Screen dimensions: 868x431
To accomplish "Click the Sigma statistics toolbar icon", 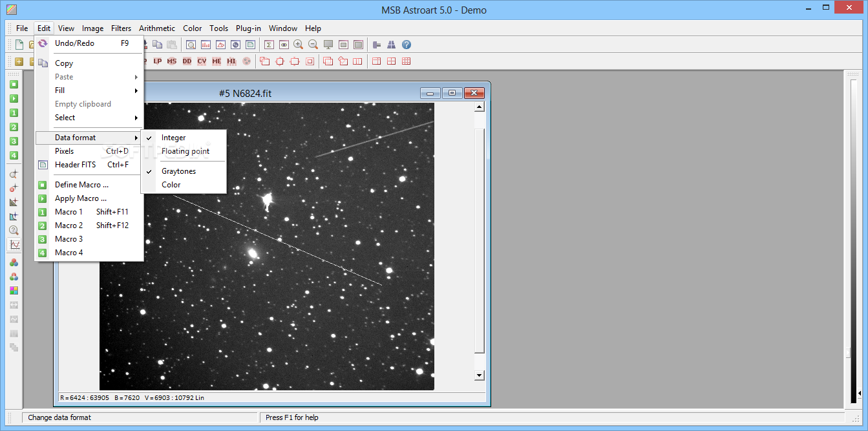I will pos(269,45).
